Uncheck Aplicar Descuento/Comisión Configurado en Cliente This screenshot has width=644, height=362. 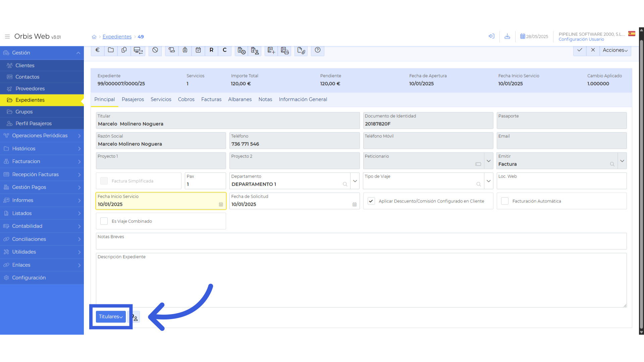click(x=371, y=201)
